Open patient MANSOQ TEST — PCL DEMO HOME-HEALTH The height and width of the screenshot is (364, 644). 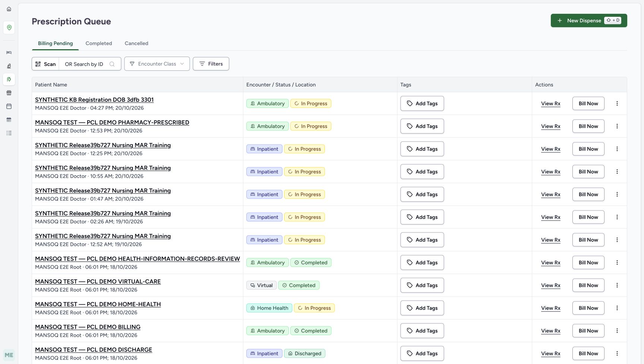click(98, 304)
